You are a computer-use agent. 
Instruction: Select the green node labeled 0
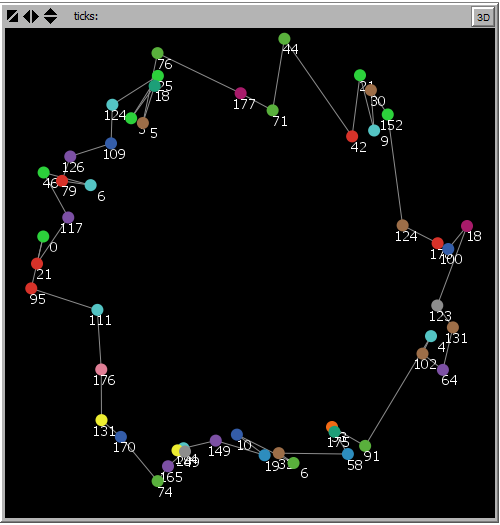click(43, 236)
